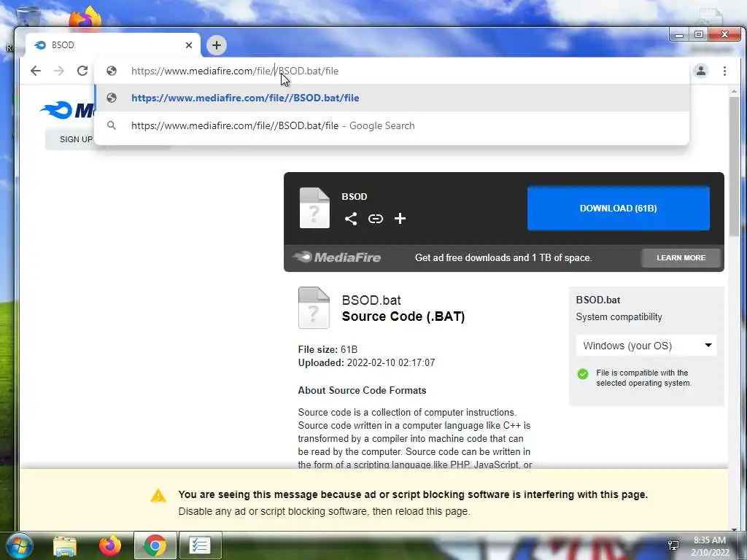The height and width of the screenshot is (560, 747).
Task: Open Firefox from the taskbar
Action: (x=110, y=545)
